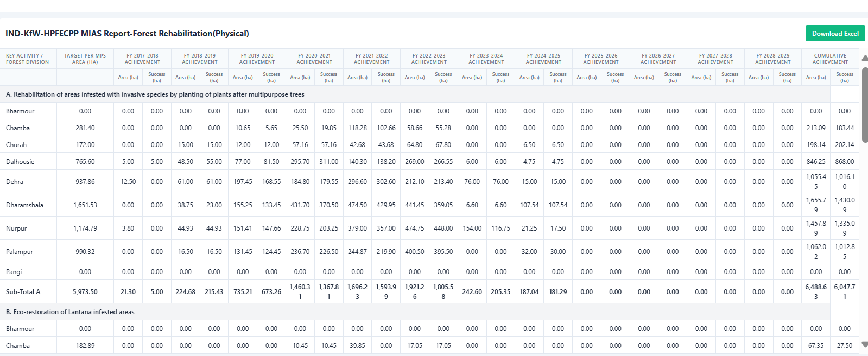Click Palampur target value 990.32
Image resolution: width=868 pixels, height=356 pixels.
pos(85,252)
